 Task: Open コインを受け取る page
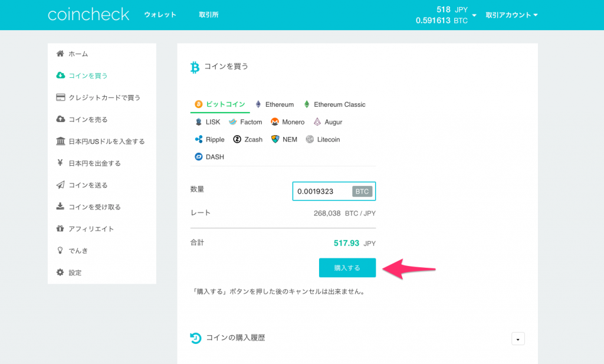(95, 207)
